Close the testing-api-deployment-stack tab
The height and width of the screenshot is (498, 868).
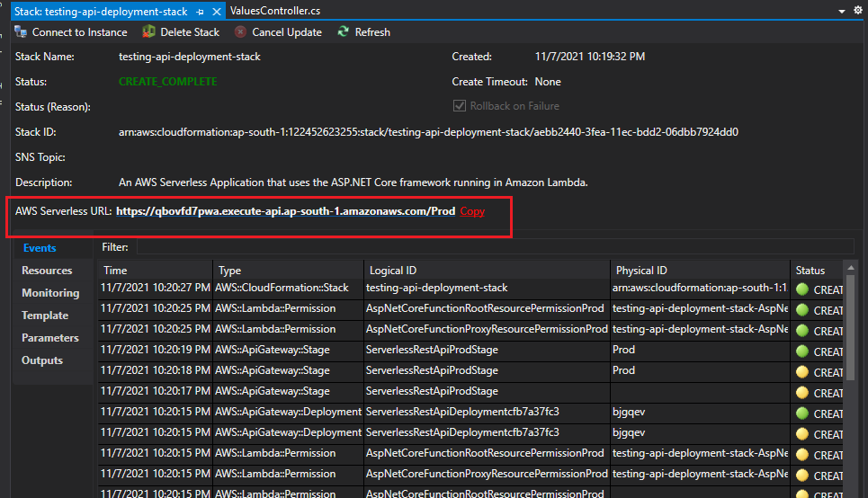[x=217, y=11]
